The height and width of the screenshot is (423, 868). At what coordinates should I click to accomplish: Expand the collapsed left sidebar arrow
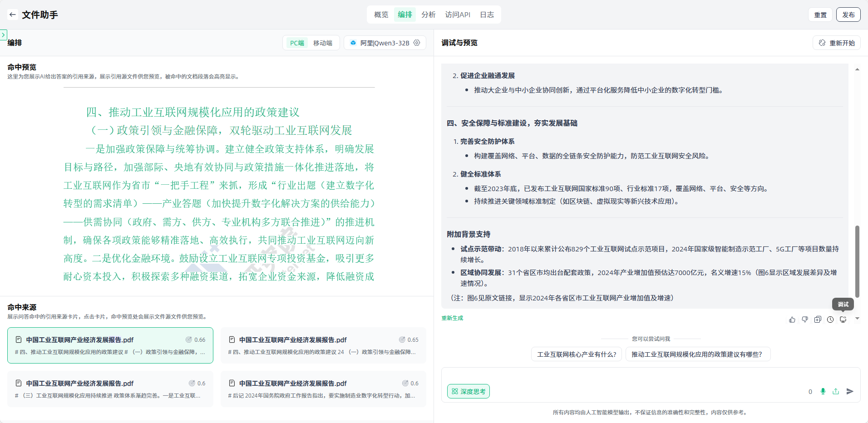[3, 34]
